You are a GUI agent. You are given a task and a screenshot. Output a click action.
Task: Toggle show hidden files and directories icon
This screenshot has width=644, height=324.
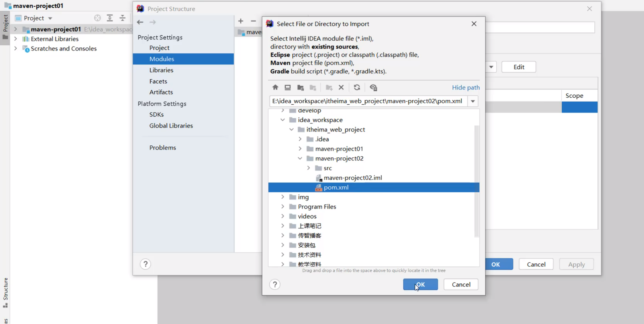point(373,87)
